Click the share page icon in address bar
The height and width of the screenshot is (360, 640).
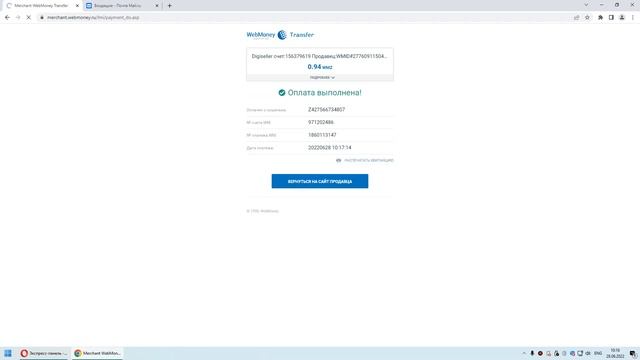(576, 18)
